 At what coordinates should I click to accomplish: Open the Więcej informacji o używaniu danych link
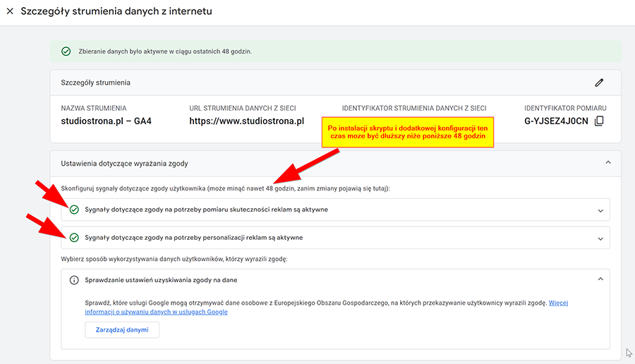tap(327, 308)
